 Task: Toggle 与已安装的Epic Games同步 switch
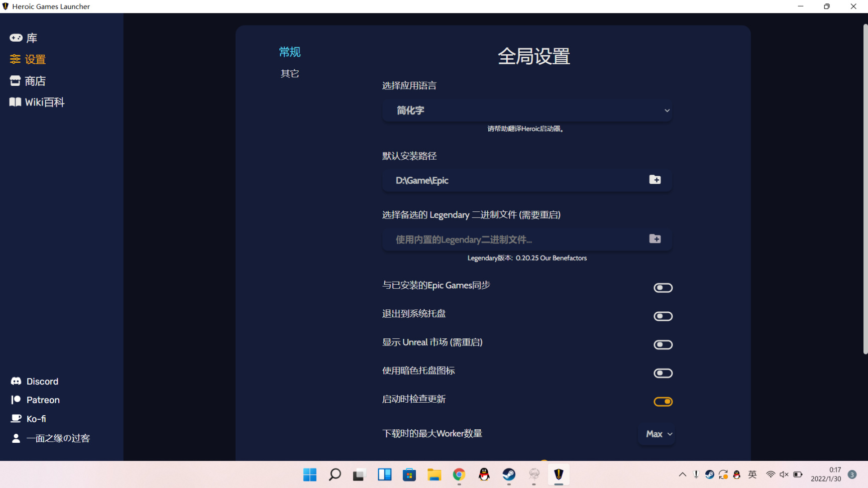click(x=663, y=288)
